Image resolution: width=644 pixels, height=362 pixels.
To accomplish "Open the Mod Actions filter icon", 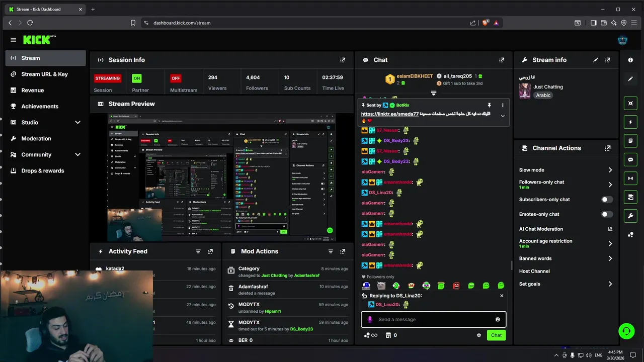I will pyautogui.click(x=331, y=251).
